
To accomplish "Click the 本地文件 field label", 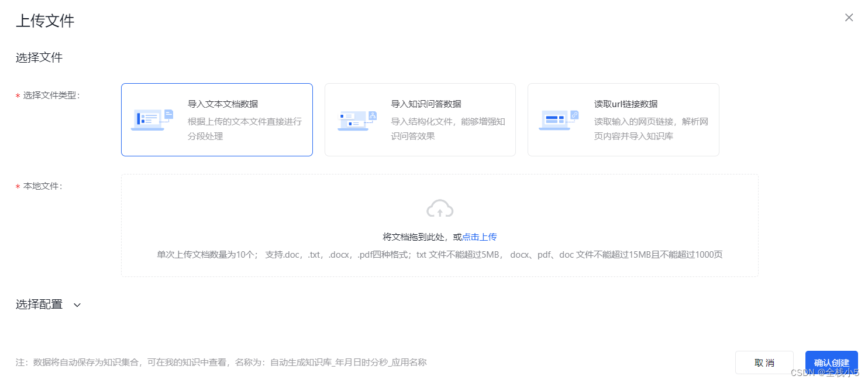I will click(x=43, y=186).
